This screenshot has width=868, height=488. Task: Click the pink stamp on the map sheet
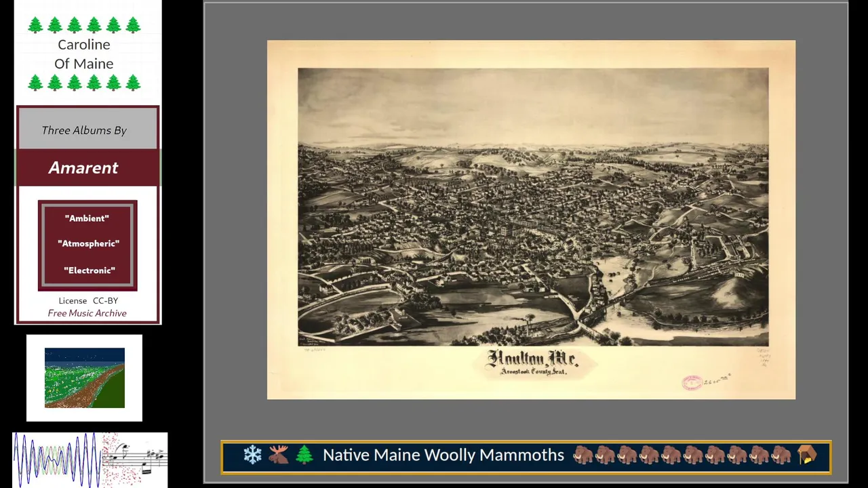692,383
